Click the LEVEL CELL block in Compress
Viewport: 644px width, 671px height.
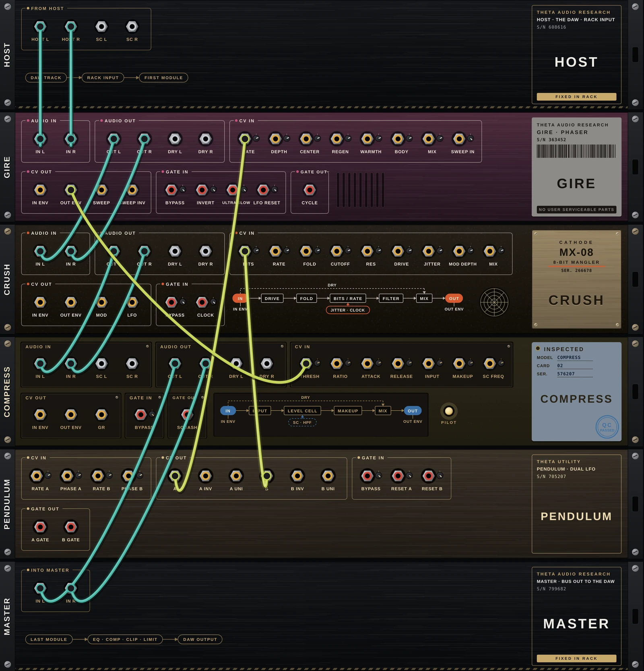[x=302, y=411]
